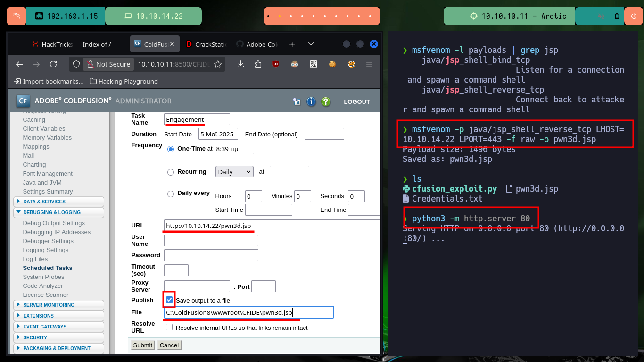Click the browser address bar URL
Image resolution: width=644 pixels, height=362 pixels.
(173, 64)
